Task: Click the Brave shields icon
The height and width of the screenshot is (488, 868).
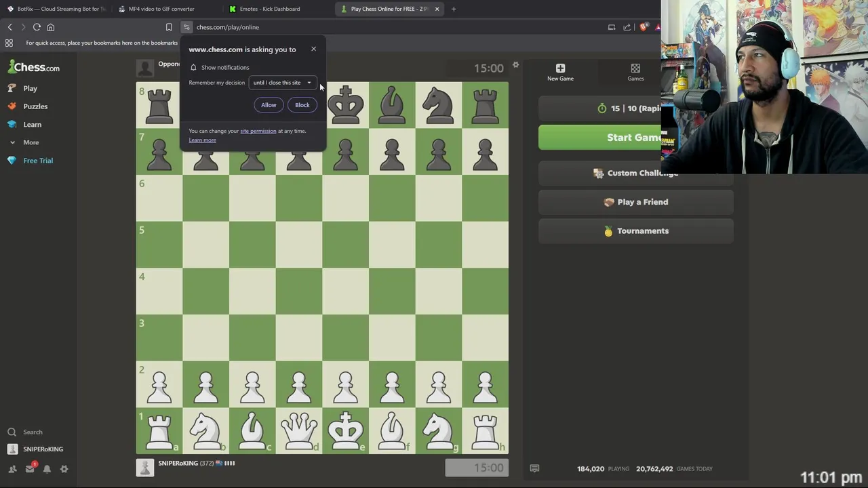Action: click(x=643, y=27)
